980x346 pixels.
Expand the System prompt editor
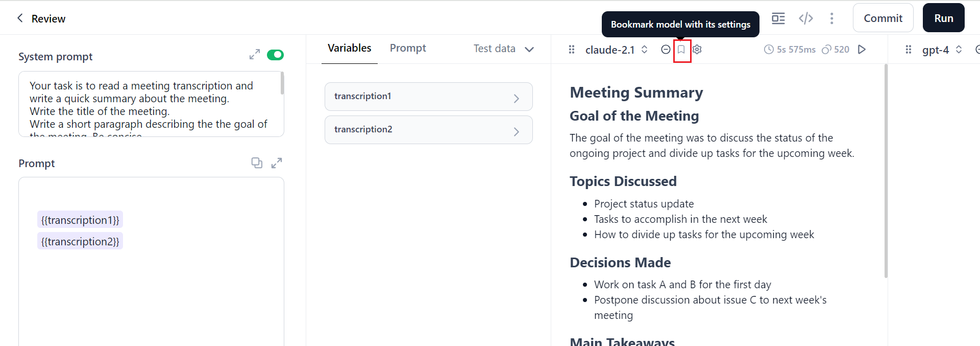tap(254, 55)
